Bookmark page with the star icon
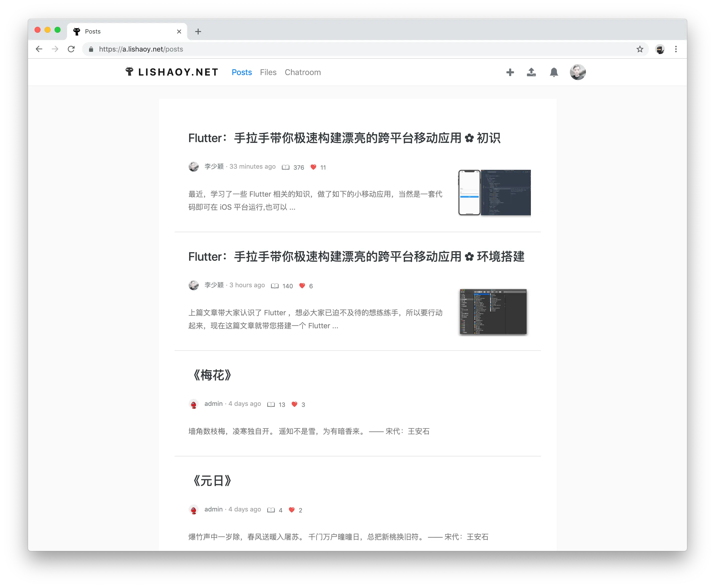Viewport: 715px width, 588px height. (639, 49)
